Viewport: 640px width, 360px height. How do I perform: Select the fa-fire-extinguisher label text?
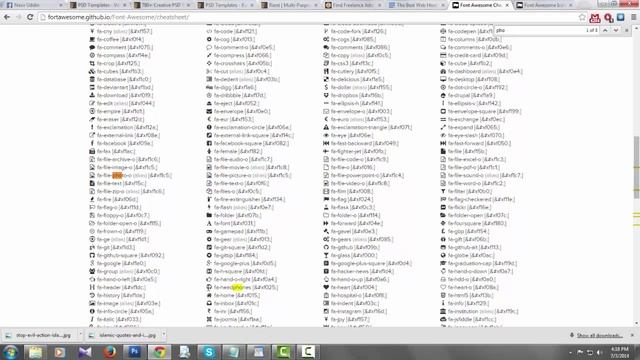coord(237,200)
